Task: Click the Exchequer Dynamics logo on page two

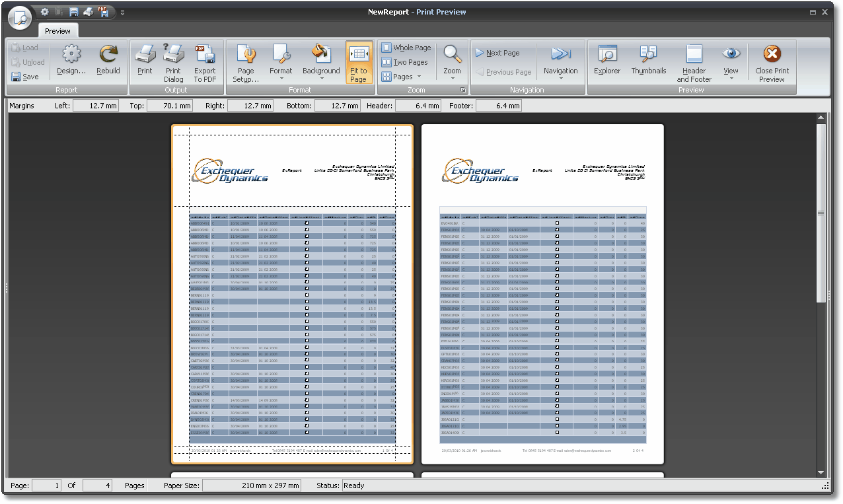Action: pos(480,170)
